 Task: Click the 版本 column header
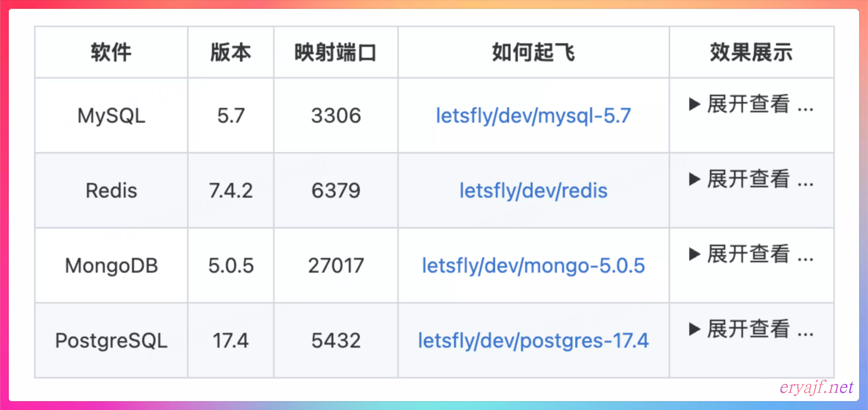tap(231, 53)
